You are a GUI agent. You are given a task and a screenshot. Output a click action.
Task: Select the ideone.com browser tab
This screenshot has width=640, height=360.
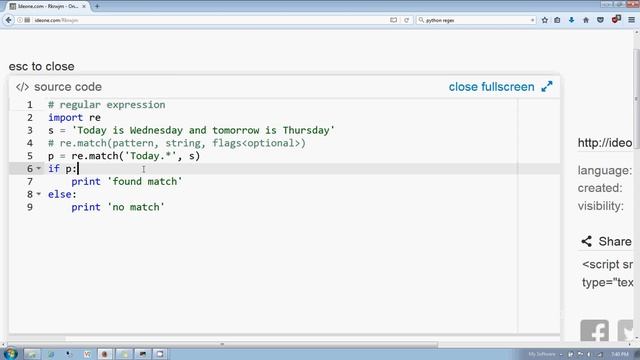(48, 6)
